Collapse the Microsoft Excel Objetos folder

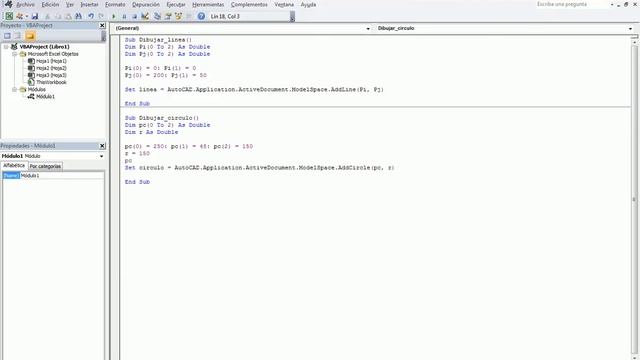coord(14,54)
